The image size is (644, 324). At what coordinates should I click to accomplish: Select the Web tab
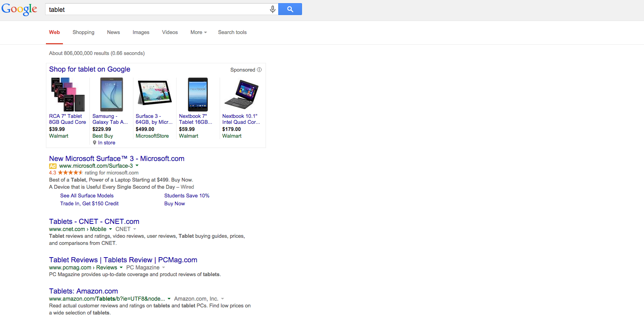click(55, 32)
